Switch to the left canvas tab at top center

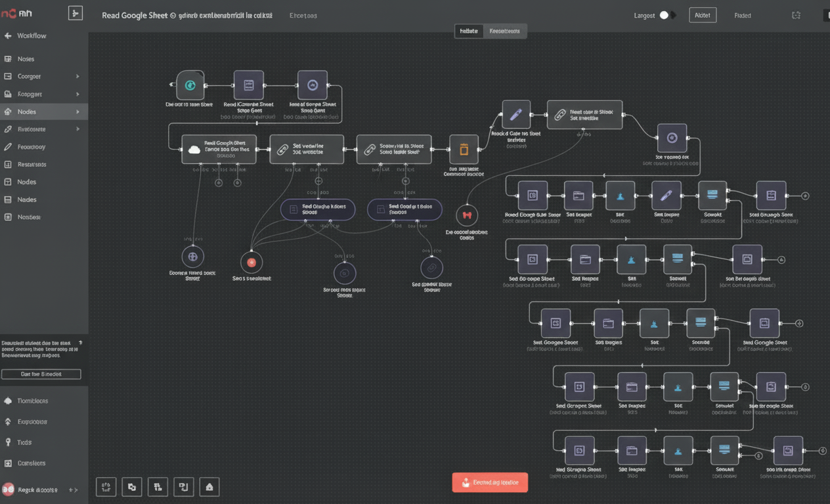[x=469, y=31]
